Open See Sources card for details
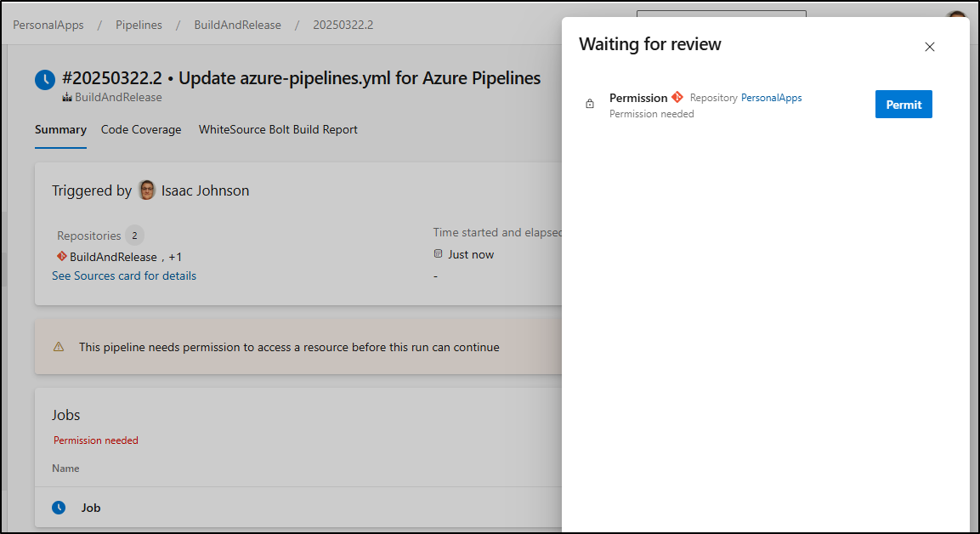980x534 pixels. click(124, 276)
